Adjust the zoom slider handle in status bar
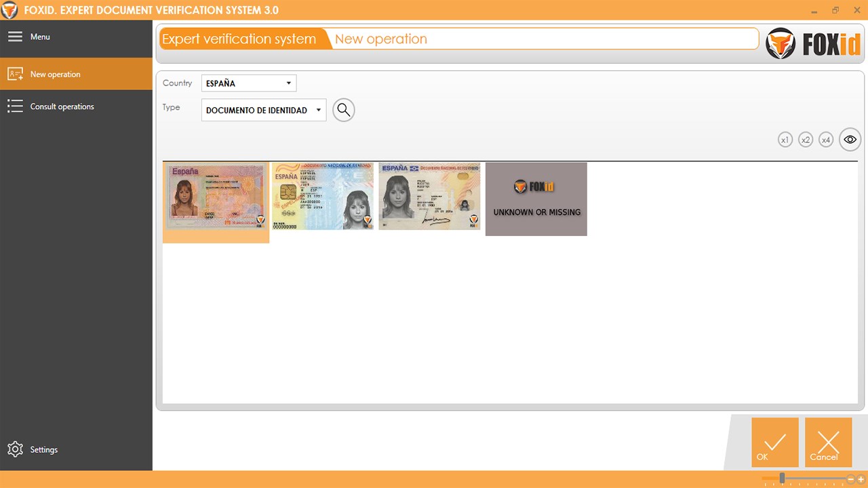Image resolution: width=868 pixels, height=488 pixels. (x=782, y=479)
